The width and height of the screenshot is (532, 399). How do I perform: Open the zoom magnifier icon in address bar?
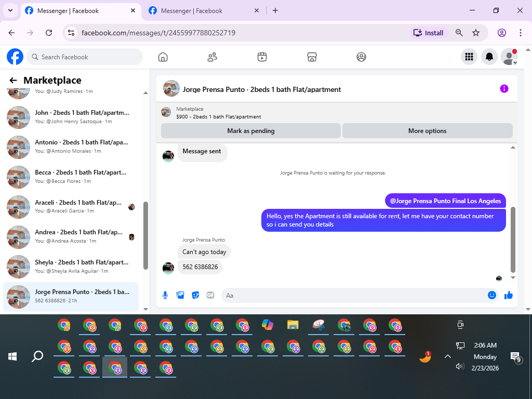click(459, 33)
